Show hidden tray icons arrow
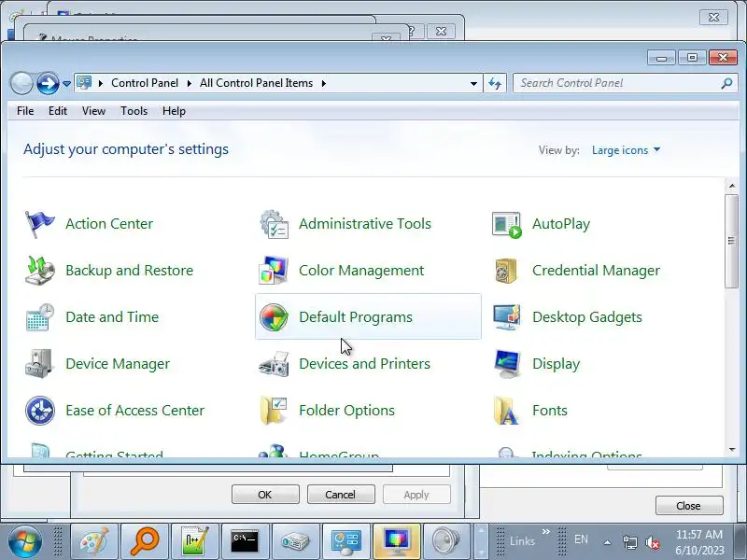The image size is (747, 560). [x=608, y=542]
